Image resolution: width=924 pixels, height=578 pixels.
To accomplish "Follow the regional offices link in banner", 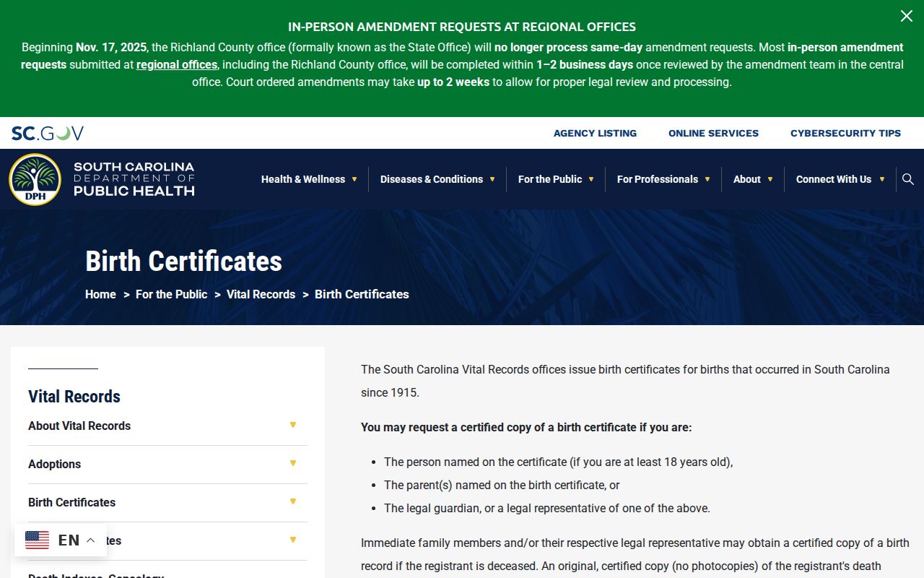I will pyautogui.click(x=177, y=64).
